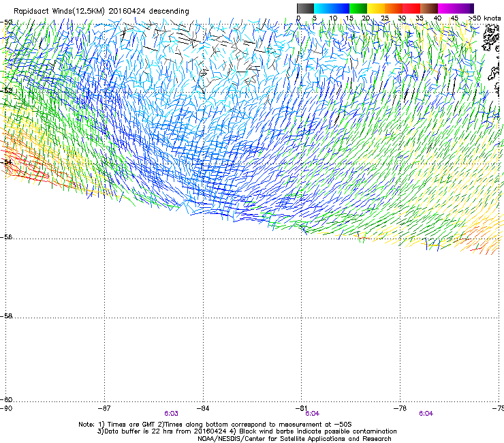Click the '-54' latitude axis label

click(6, 162)
